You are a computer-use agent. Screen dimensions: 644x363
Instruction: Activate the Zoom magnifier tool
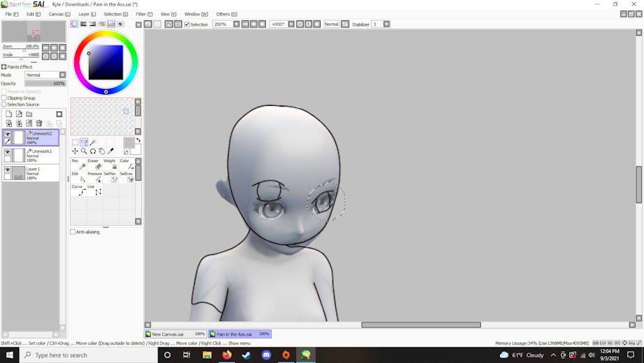click(x=84, y=151)
